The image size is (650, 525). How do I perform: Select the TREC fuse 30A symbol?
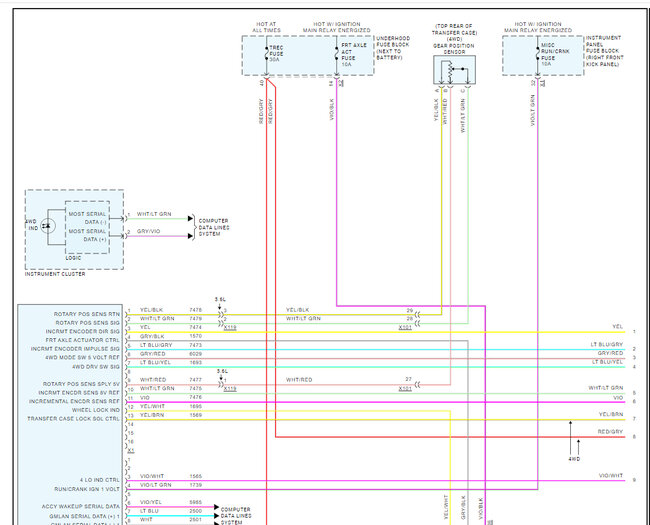pyautogui.click(x=267, y=53)
